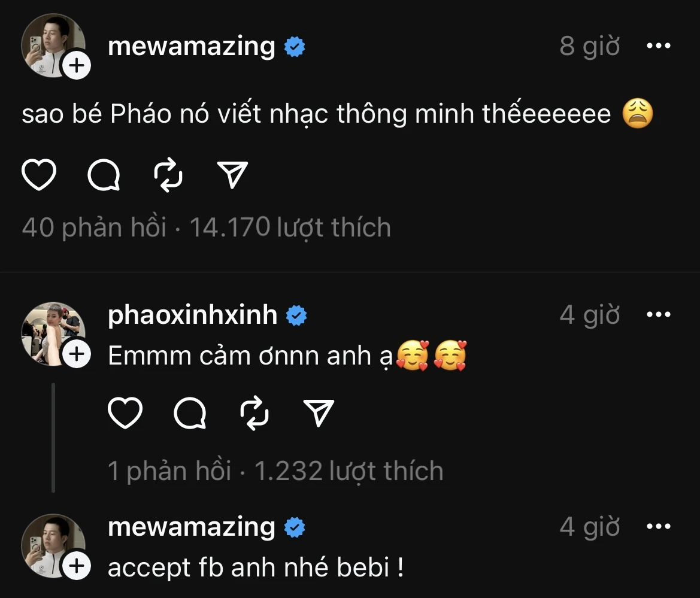Open the phaoxinhxinh profile picture

point(53,334)
